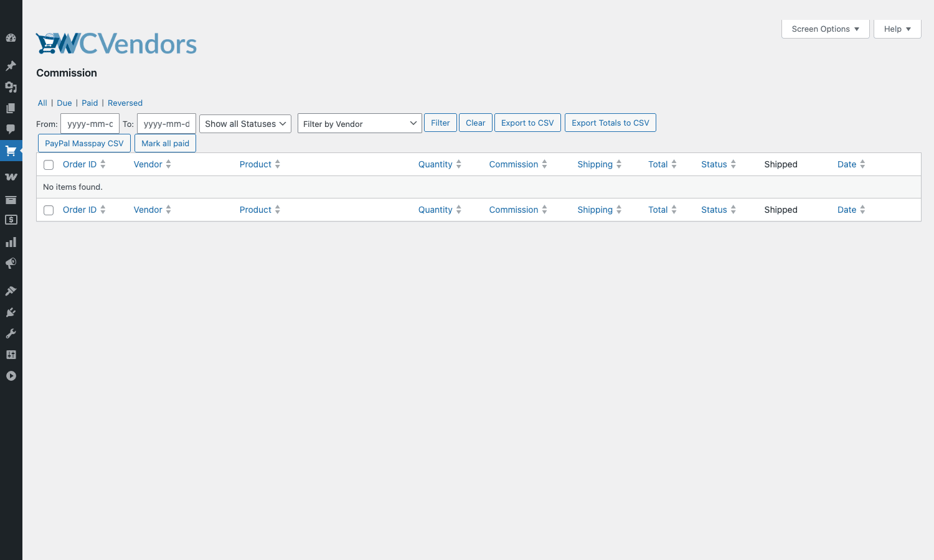Click the Mark all paid button

pyautogui.click(x=165, y=143)
